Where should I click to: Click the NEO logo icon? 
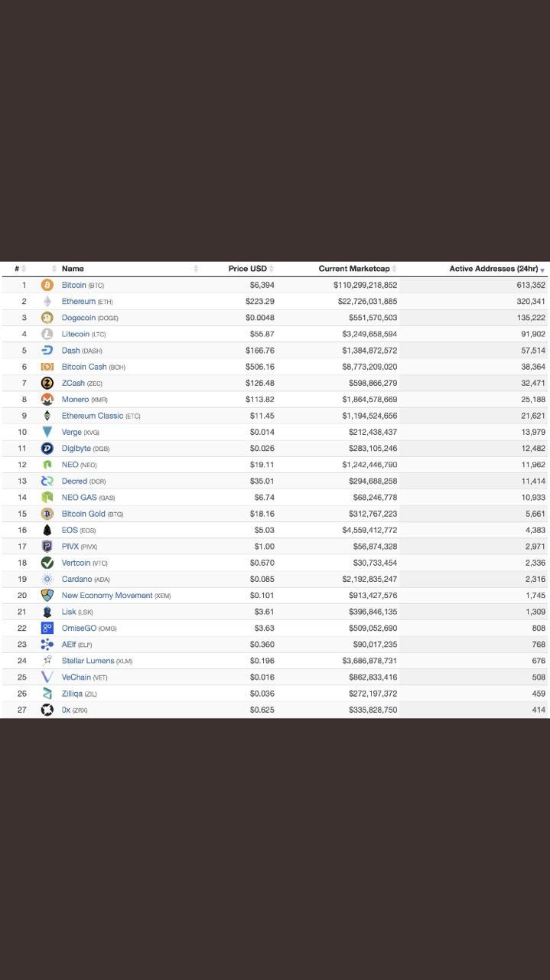pos(47,465)
